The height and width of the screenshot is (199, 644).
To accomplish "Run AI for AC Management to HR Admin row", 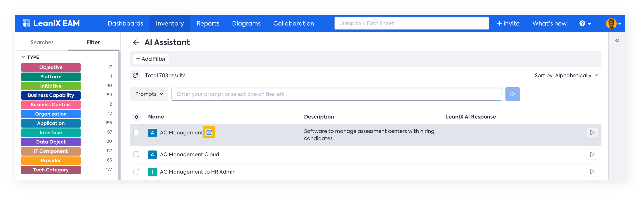I will [x=592, y=172].
